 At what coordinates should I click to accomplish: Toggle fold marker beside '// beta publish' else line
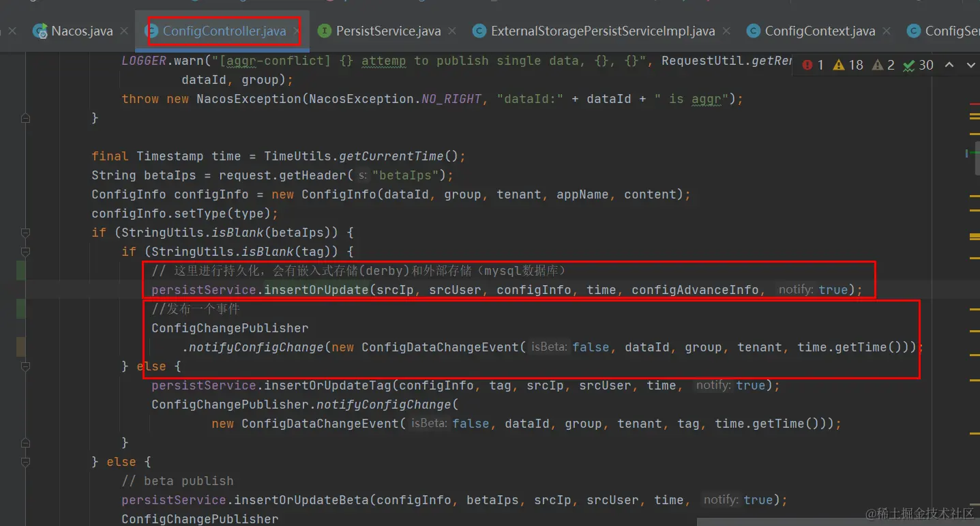coord(25,462)
